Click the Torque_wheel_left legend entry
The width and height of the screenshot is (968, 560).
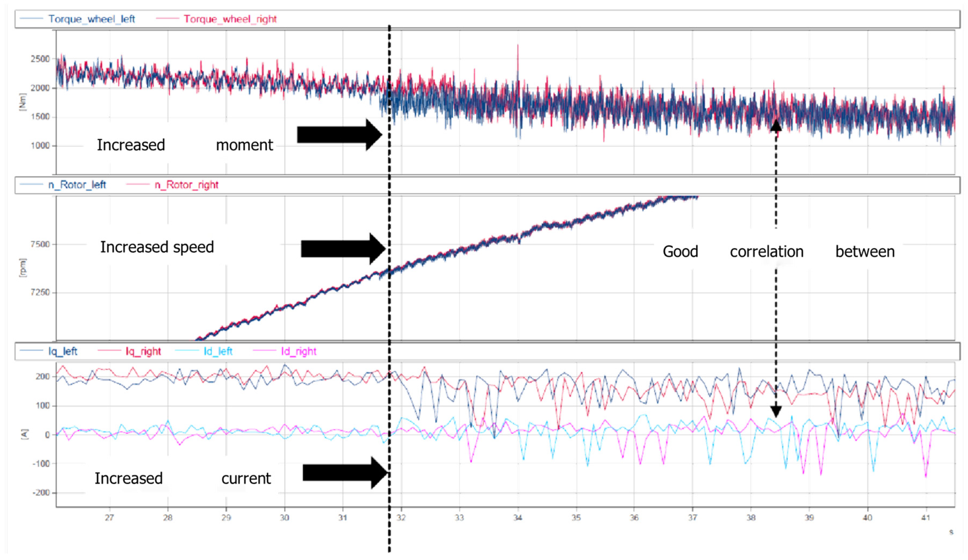91,19
